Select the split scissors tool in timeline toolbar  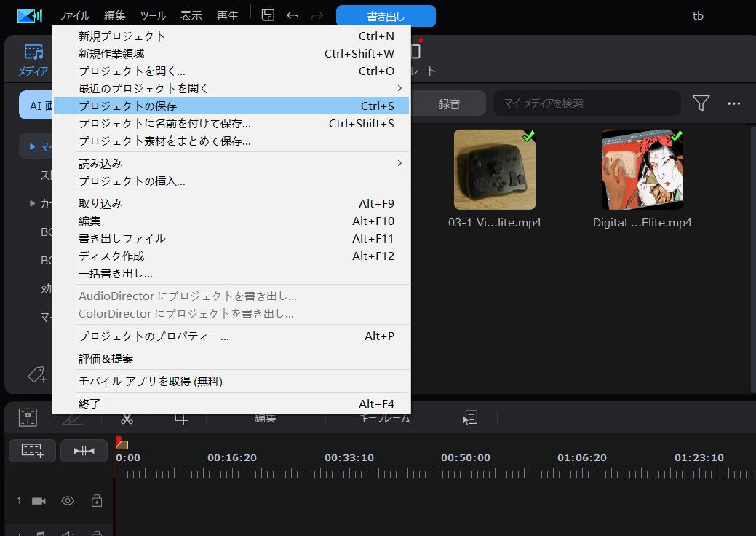pos(127,418)
